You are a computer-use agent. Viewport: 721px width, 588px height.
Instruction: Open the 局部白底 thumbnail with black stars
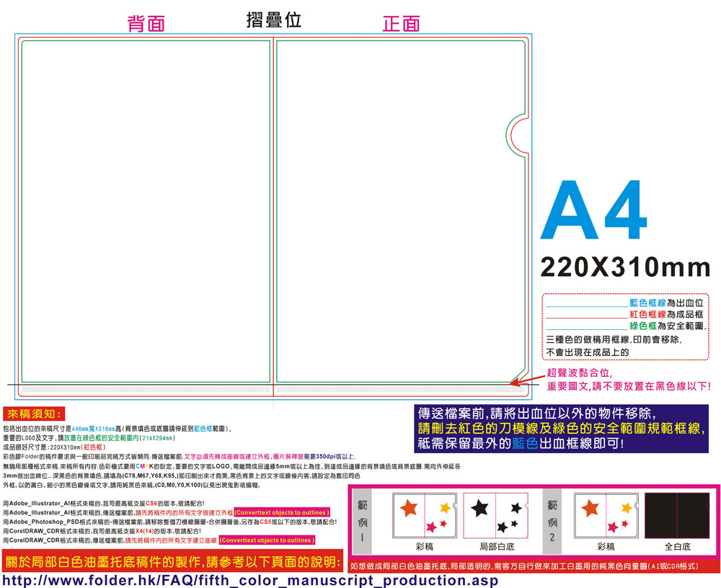point(496,515)
